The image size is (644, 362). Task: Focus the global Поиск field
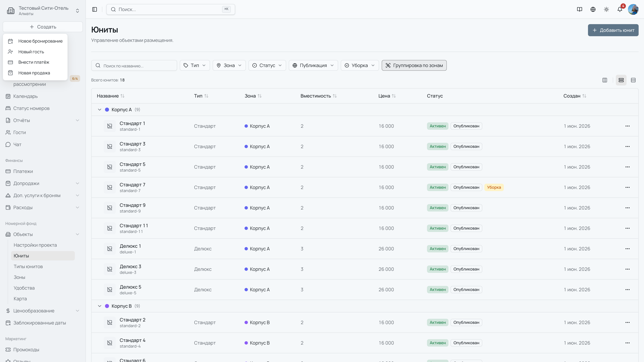pyautogui.click(x=171, y=9)
